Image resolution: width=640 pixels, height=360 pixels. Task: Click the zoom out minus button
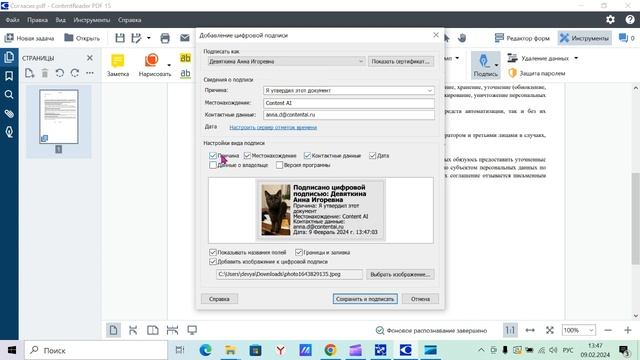point(608,330)
